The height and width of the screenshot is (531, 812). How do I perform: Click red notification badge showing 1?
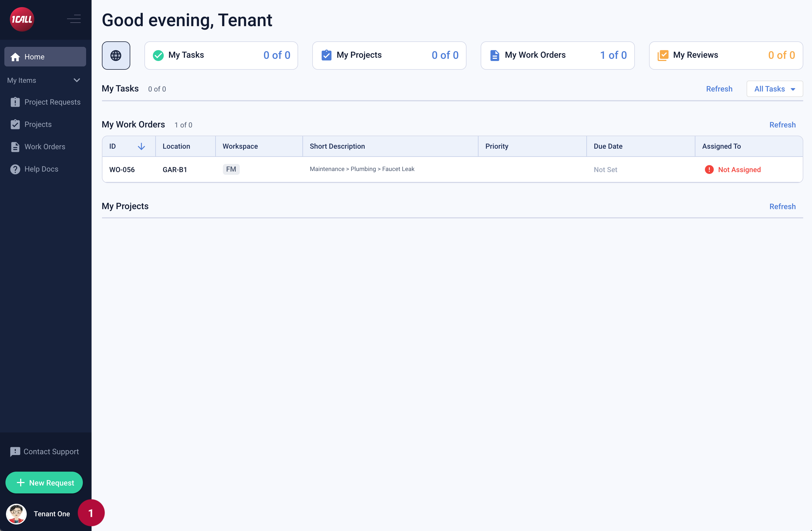[x=91, y=513]
